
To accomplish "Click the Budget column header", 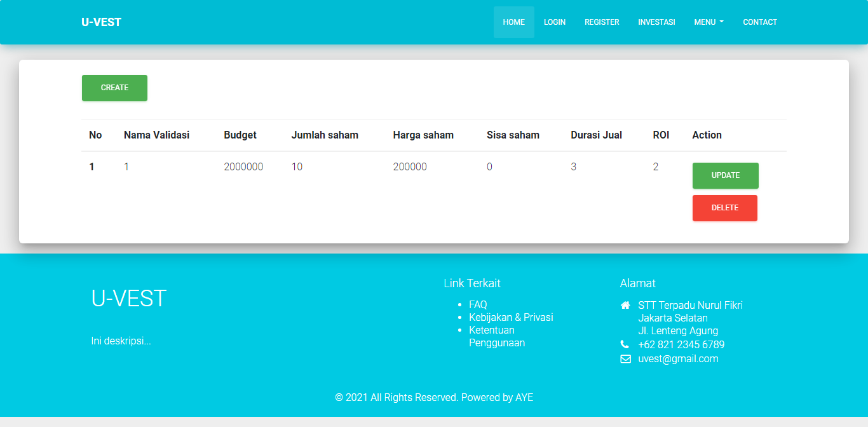I will tap(240, 135).
